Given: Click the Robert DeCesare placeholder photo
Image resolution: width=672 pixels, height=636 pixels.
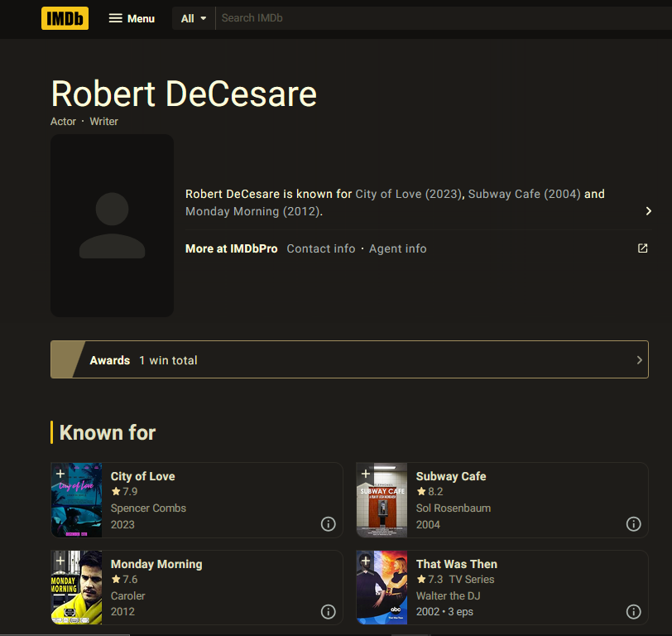Looking at the screenshot, I should pyautogui.click(x=113, y=225).
